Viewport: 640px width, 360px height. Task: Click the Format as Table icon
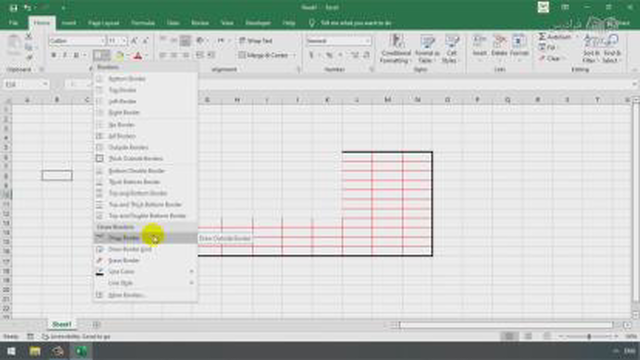[427, 49]
